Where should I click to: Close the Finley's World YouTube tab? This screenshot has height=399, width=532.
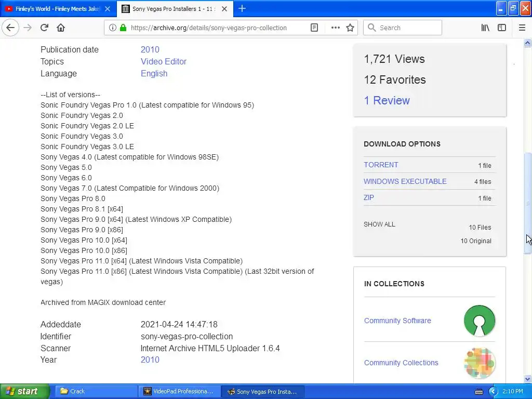108,9
